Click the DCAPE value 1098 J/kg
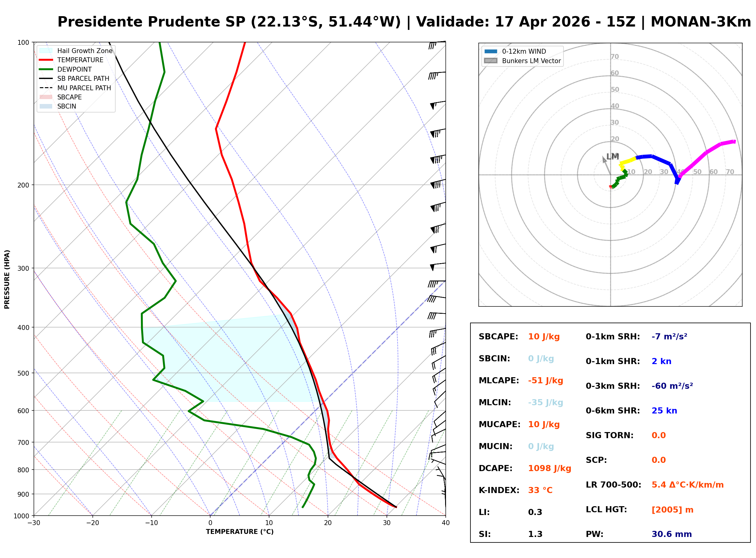The height and width of the screenshot is (558, 756). [550, 469]
